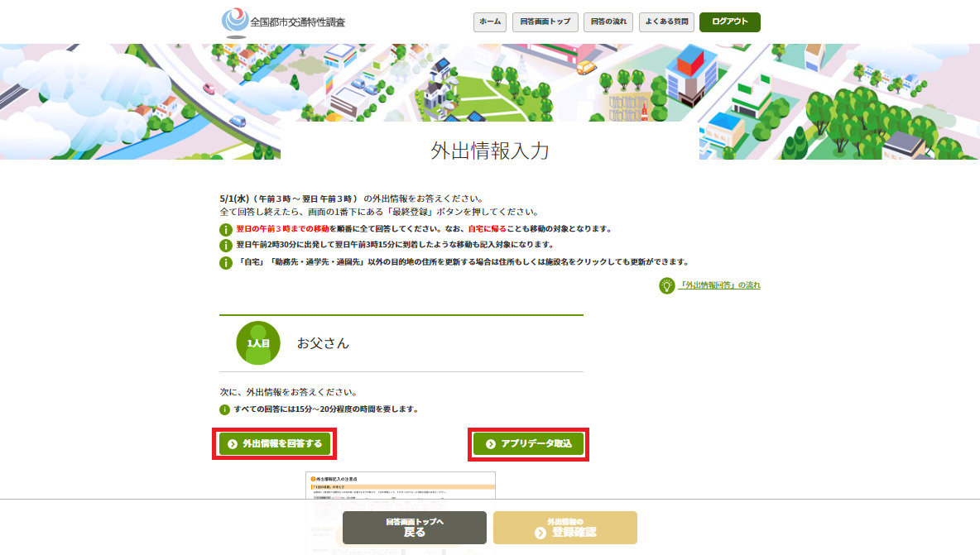Screen dimensions: 980x555
Task: Go to 回答画面トップ in the header
Action: 545,22
